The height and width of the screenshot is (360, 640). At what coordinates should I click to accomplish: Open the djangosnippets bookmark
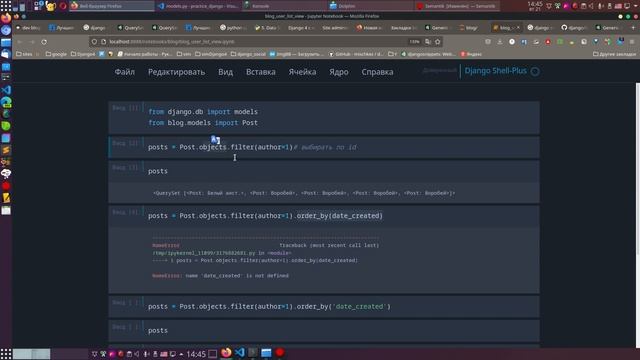[428, 54]
